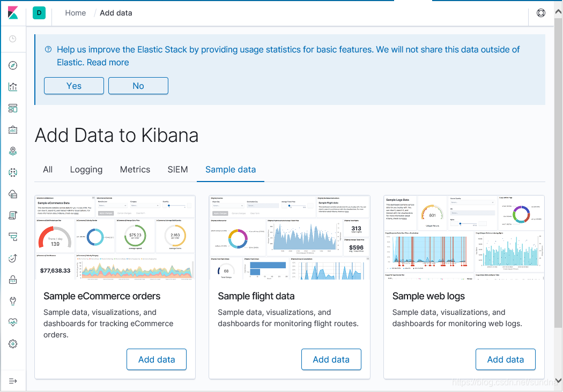Open Recently viewed clock icon
Image resolution: width=563 pixels, height=392 pixels.
coord(12,39)
